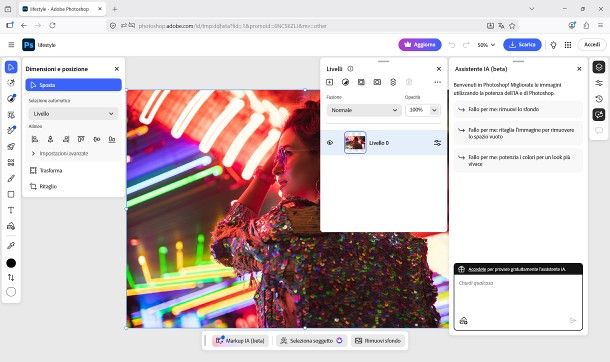Open the lightbulb discover icon

pos(553,45)
